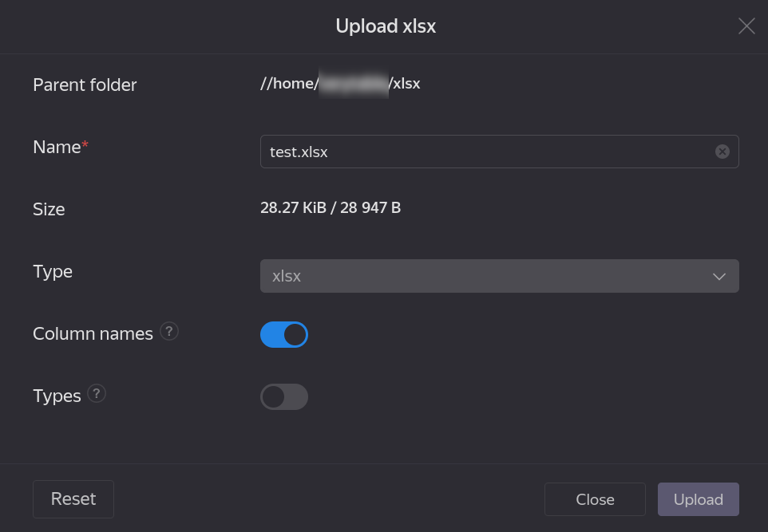Screen dimensions: 768x532
Task: Close the Upload xlsx dialog with X icon
Action: [x=746, y=26]
